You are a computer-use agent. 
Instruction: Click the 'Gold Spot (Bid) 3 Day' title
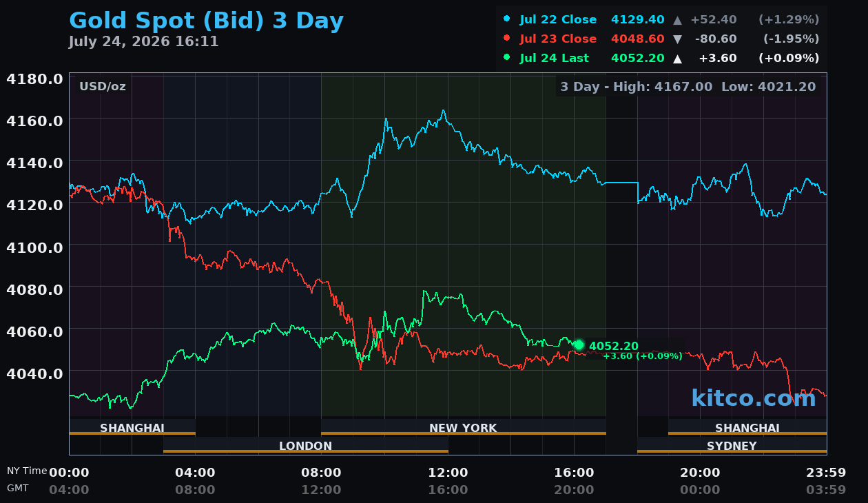coord(207,21)
